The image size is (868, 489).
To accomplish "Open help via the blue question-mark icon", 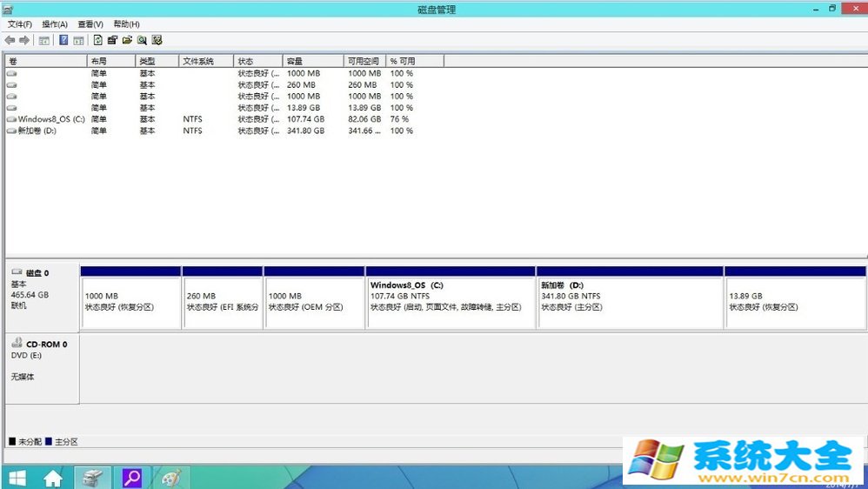I will tap(63, 40).
